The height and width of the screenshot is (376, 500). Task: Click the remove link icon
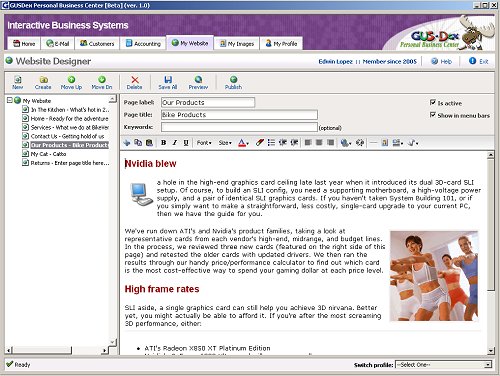click(x=360, y=143)
